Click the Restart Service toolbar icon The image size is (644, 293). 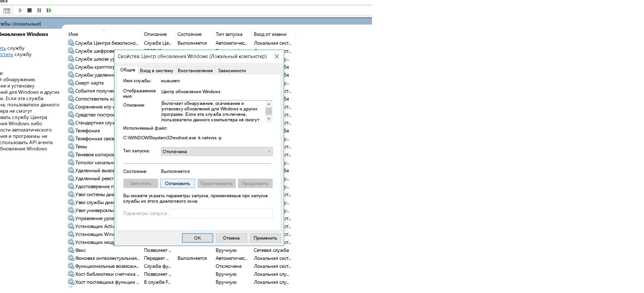[x=49, y=10]
